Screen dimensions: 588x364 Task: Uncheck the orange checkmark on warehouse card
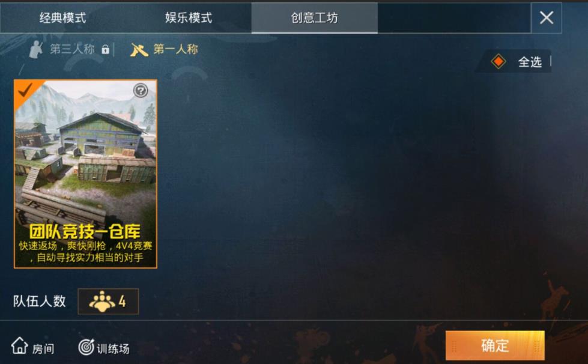[25, 89]
